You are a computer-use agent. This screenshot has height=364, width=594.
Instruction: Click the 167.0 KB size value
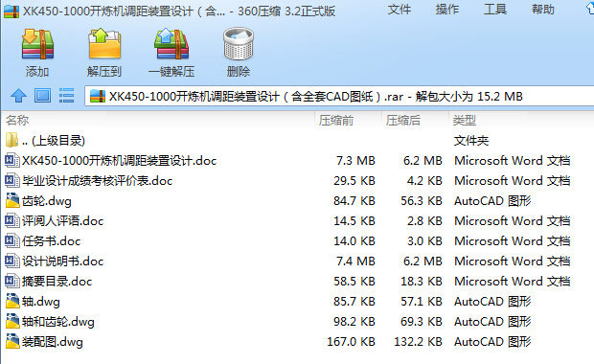[352, 342]
